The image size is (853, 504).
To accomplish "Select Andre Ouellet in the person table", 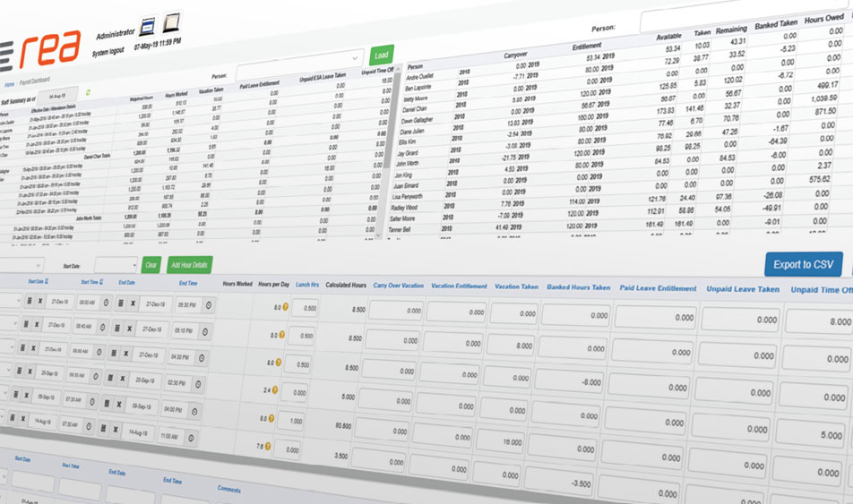I will pos(419,77).
